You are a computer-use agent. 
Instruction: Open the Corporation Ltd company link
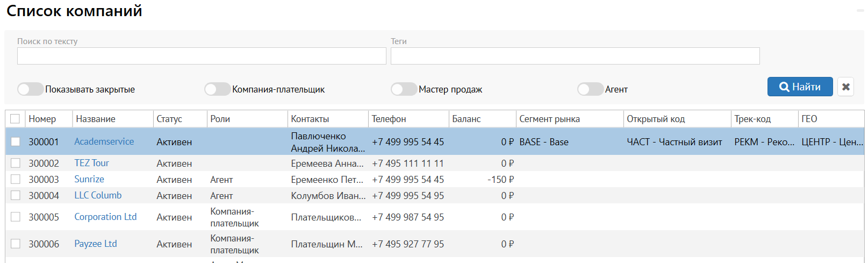[105, 217]
